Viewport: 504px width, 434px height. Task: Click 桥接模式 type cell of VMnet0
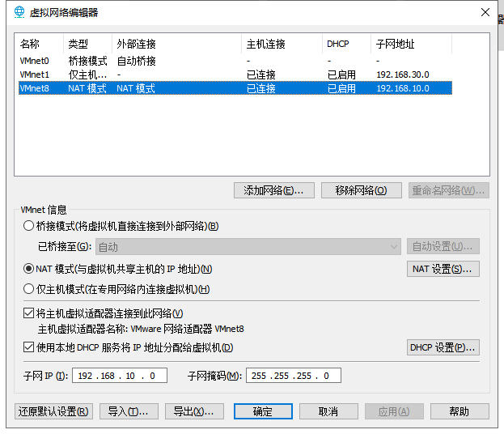[x=87, y=61]
